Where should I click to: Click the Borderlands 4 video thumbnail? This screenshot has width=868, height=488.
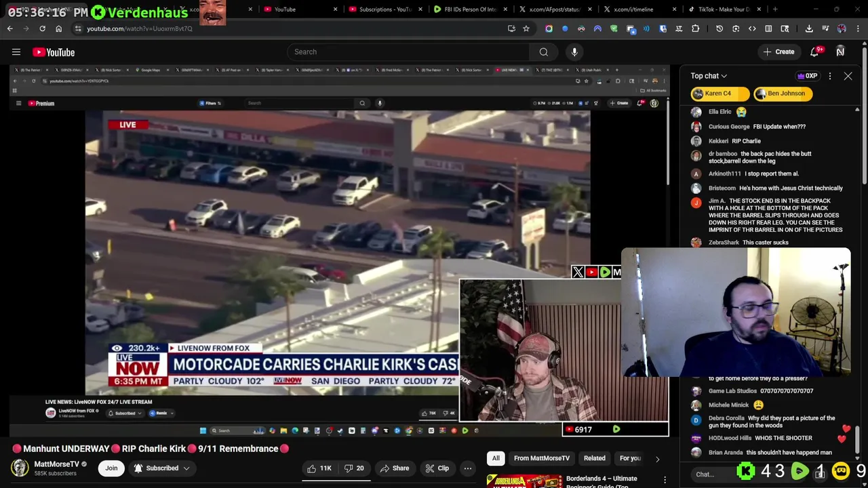coord(524,481)
